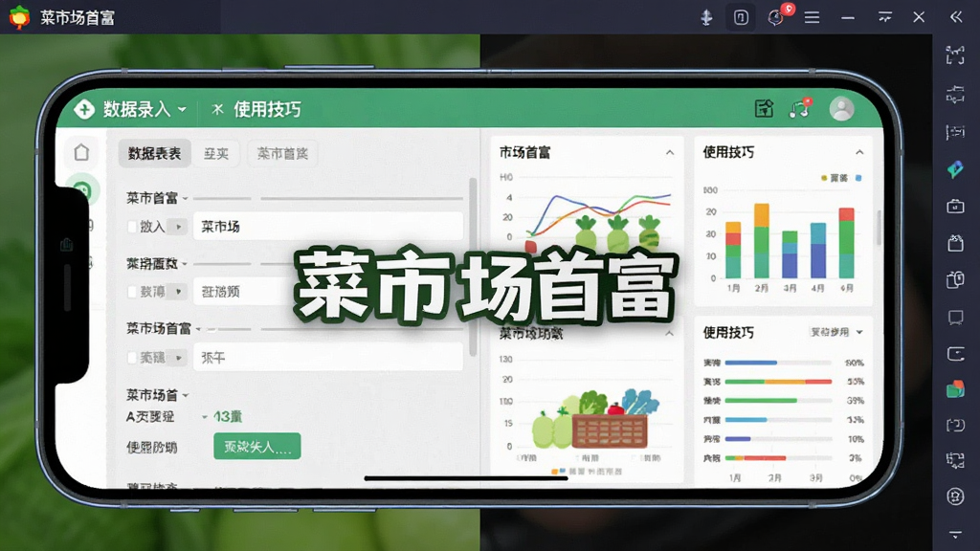The image size is (980, 551).
Task: Switch to the 数据表表 tab
Action: [154, 154]
